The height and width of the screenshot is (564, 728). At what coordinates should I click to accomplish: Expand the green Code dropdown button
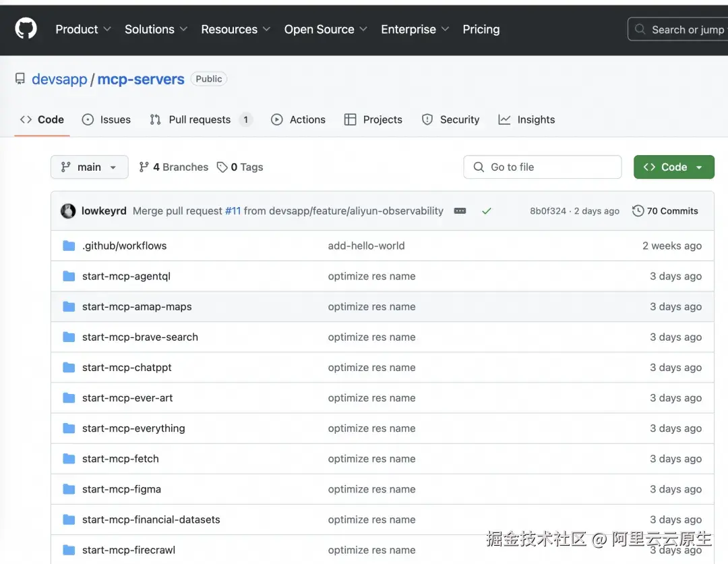(673, 167)
